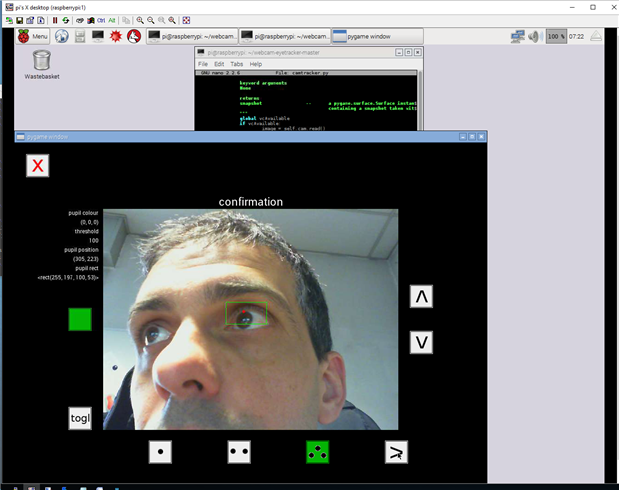The image size is (619, 490).
Task: Click the up arrow threshold button
Action: click(x=421, y=296)
